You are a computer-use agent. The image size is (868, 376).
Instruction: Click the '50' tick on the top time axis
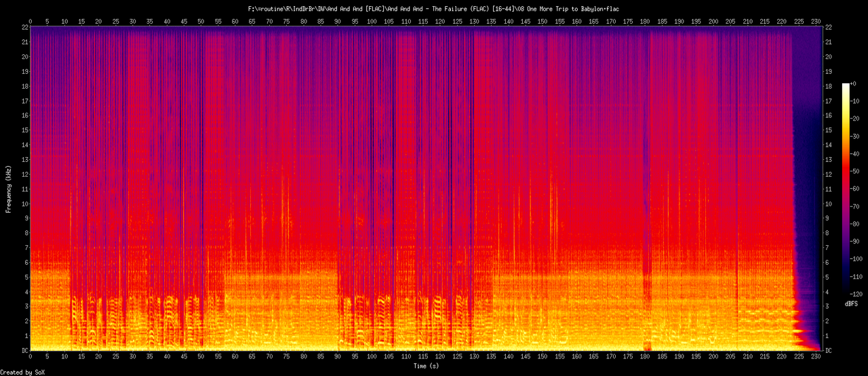tap(201, 21)
